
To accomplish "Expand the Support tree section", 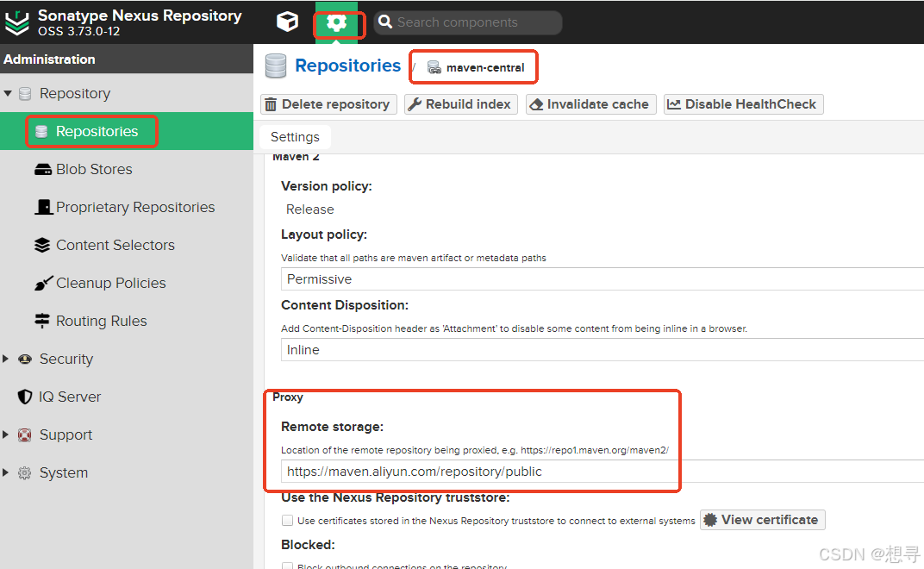I will pos(6,435).
